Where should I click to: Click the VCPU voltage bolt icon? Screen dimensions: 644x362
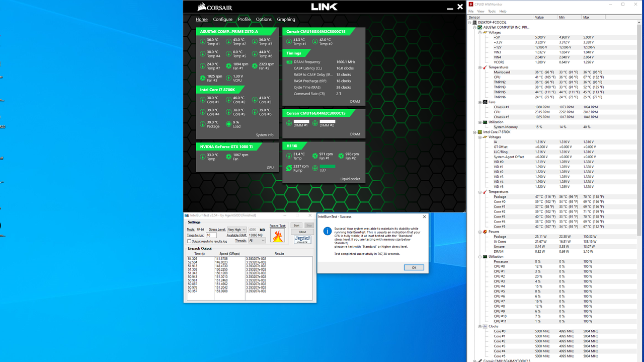[x=228, y=78]
